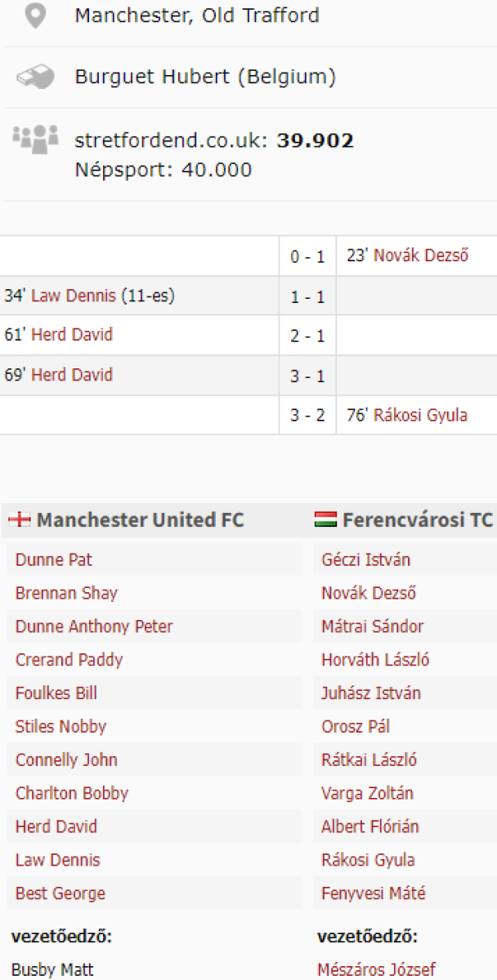Click the referee whistle icon
This screenshot has height=980, width=497.
click(34, 78)
